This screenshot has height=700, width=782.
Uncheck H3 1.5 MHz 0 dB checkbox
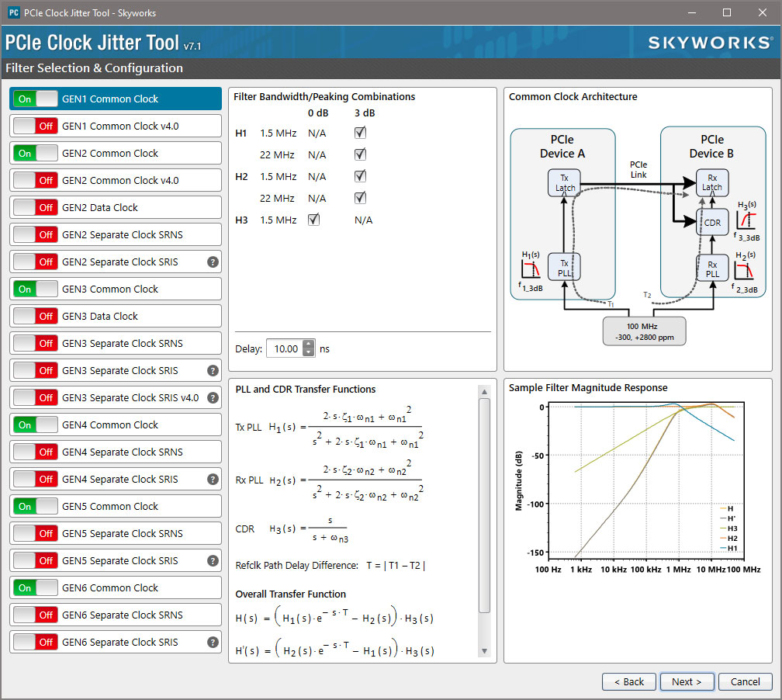coord(313,220)
